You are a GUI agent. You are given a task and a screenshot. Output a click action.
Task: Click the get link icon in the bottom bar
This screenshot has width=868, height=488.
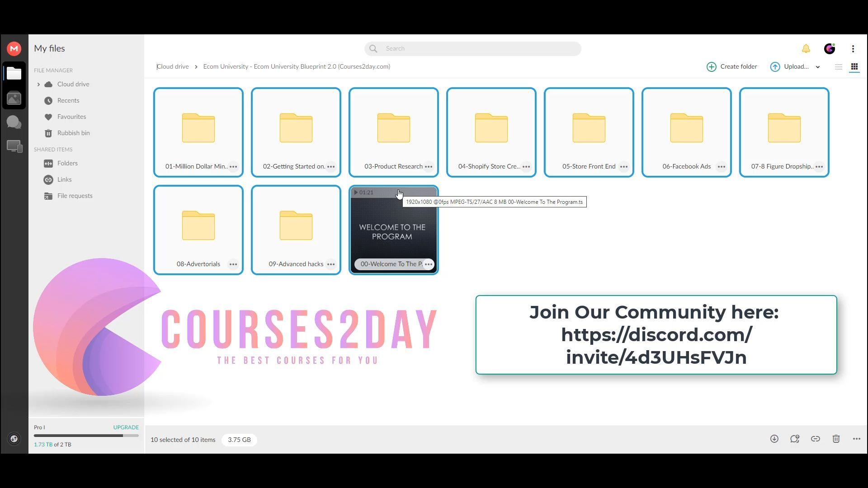click(816, 439)
